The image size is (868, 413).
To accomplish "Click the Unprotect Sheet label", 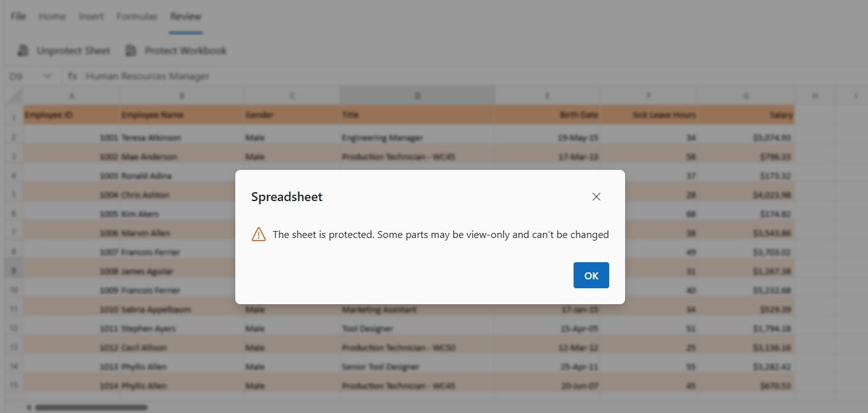I will click(73, 50).
